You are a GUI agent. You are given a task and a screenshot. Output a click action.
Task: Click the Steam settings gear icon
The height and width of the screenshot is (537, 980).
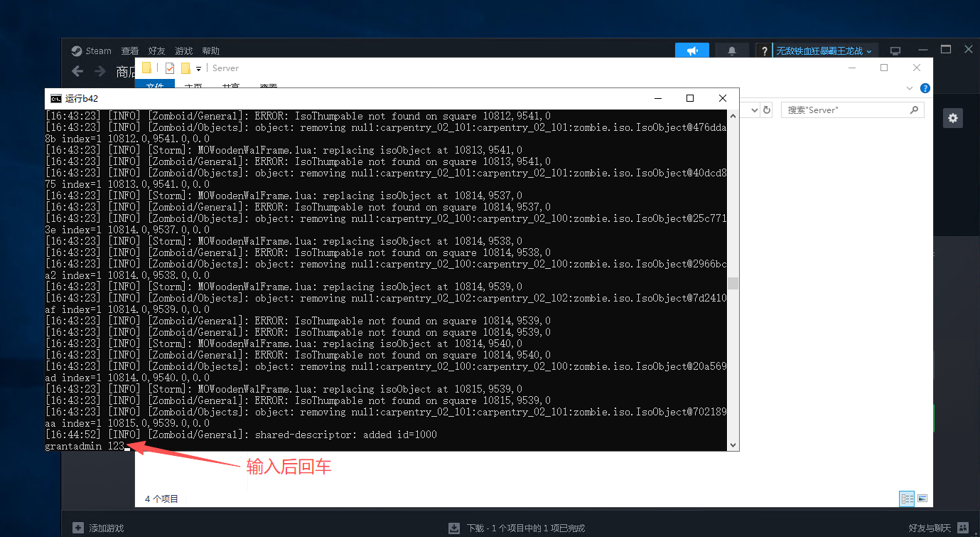point(952,118)
